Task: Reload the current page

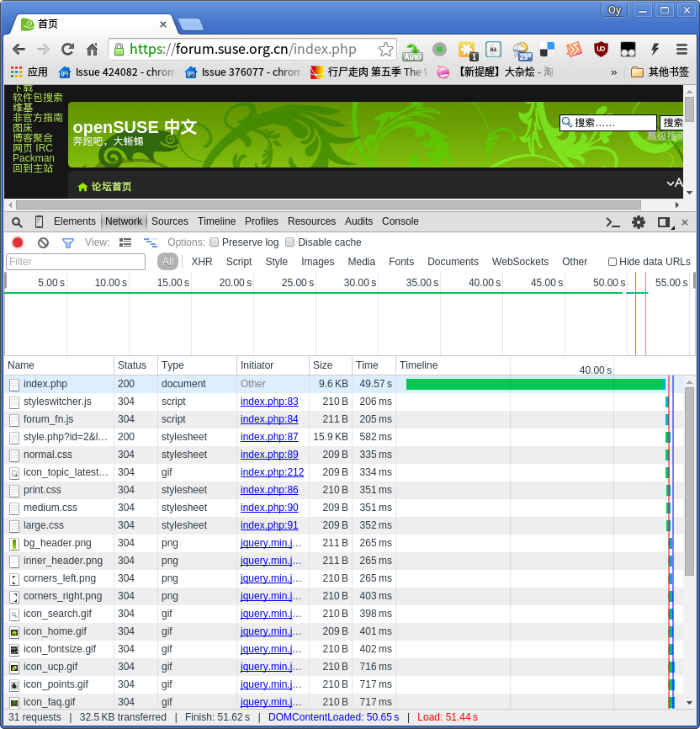Action: tap(67, 49)
